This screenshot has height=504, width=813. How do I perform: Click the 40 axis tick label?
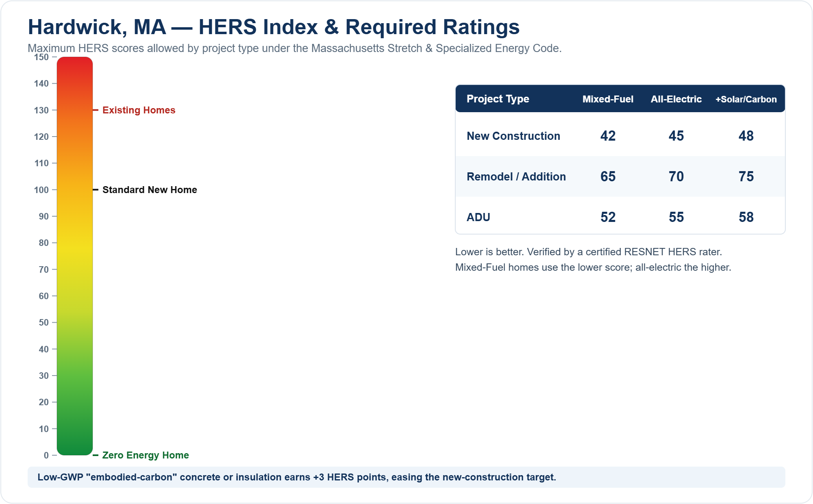coord(44,350)
